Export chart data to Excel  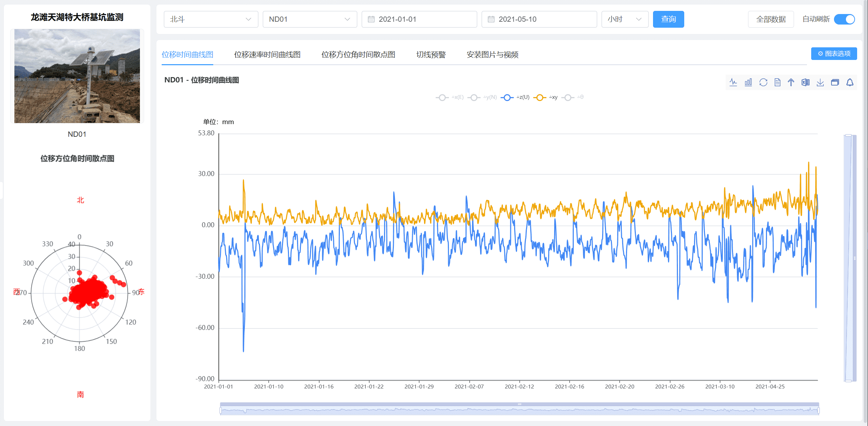tap(806, 82)
